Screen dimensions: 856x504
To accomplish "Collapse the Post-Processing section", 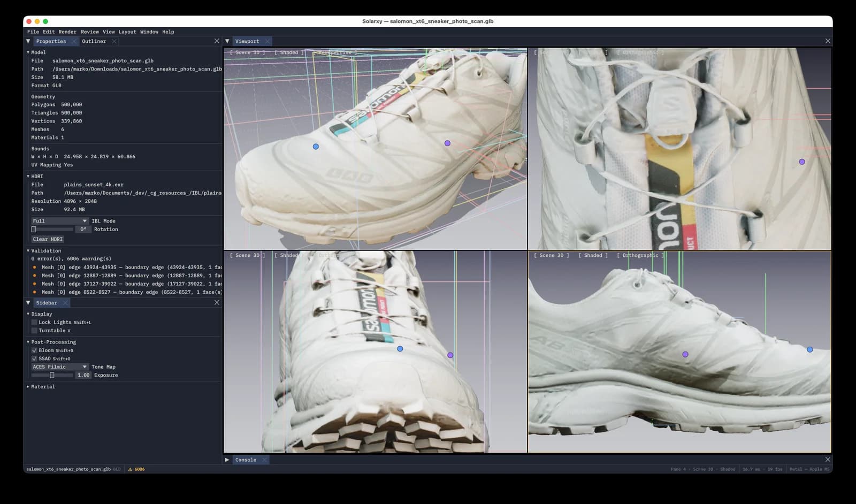I will [x=28, y=342].
